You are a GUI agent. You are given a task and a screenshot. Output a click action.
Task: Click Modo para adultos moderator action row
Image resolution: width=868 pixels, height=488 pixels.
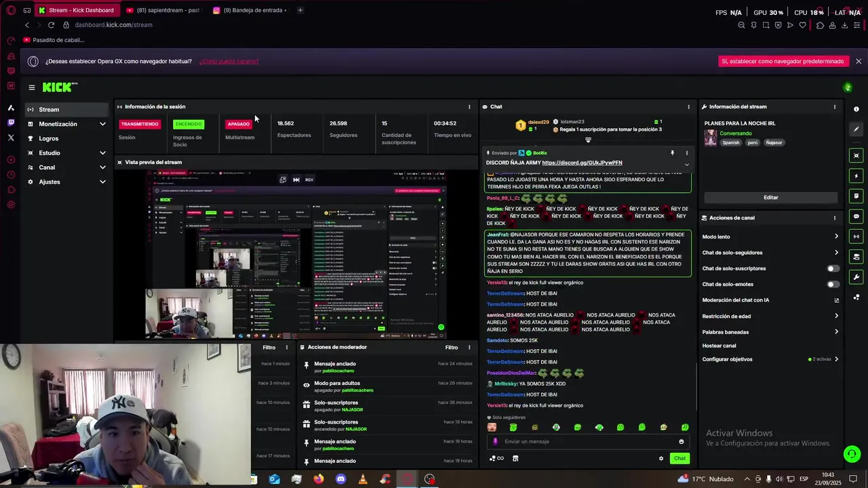pyautogui.click(x=387, y=387)
